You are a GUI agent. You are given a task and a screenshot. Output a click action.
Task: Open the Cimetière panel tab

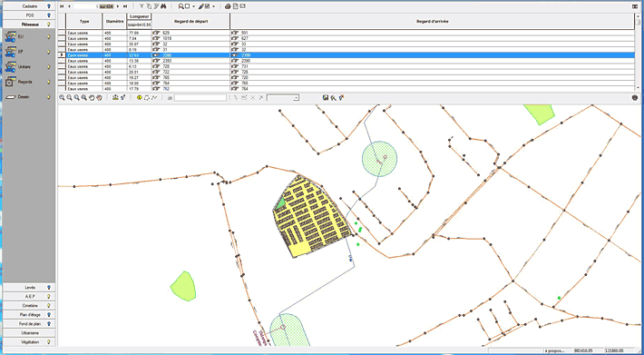(29, 306)
